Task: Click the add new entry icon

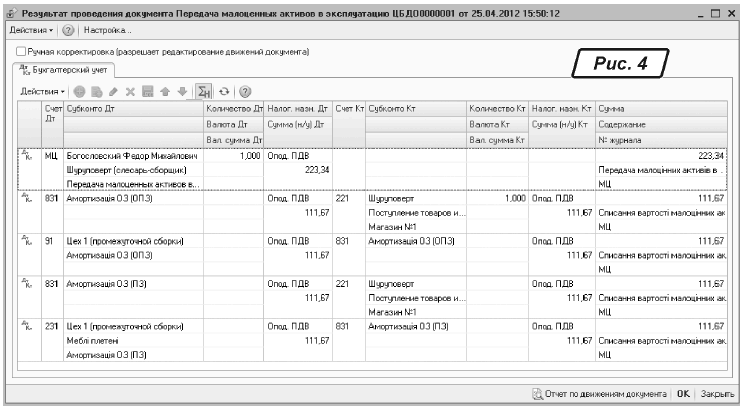Action: (80, 90)
